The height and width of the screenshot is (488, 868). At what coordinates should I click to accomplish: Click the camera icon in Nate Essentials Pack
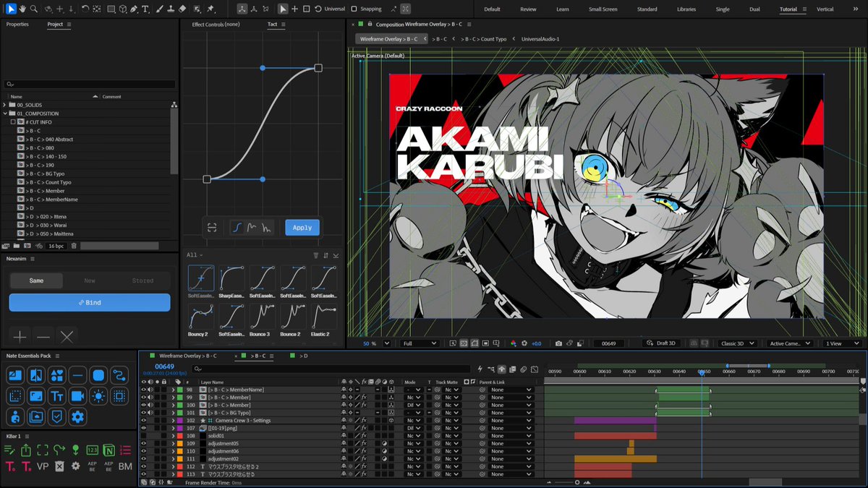[x=77, y=395]
